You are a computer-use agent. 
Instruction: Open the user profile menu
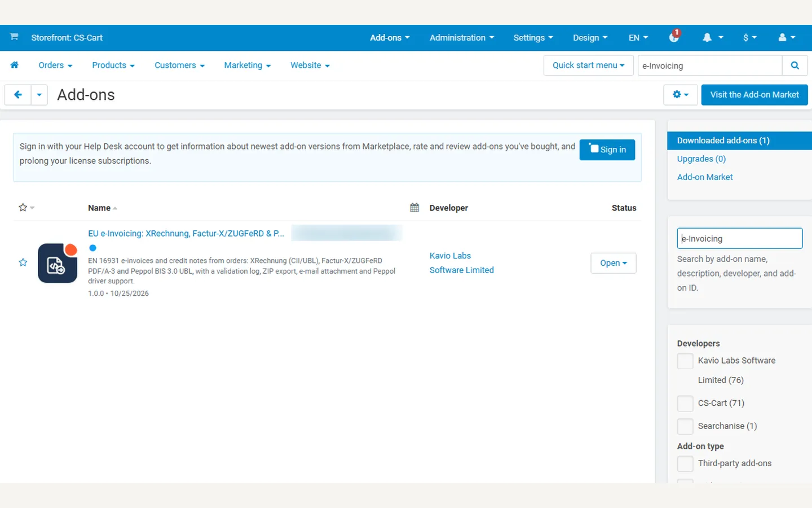pyautogui.click(x=787, y=38)
